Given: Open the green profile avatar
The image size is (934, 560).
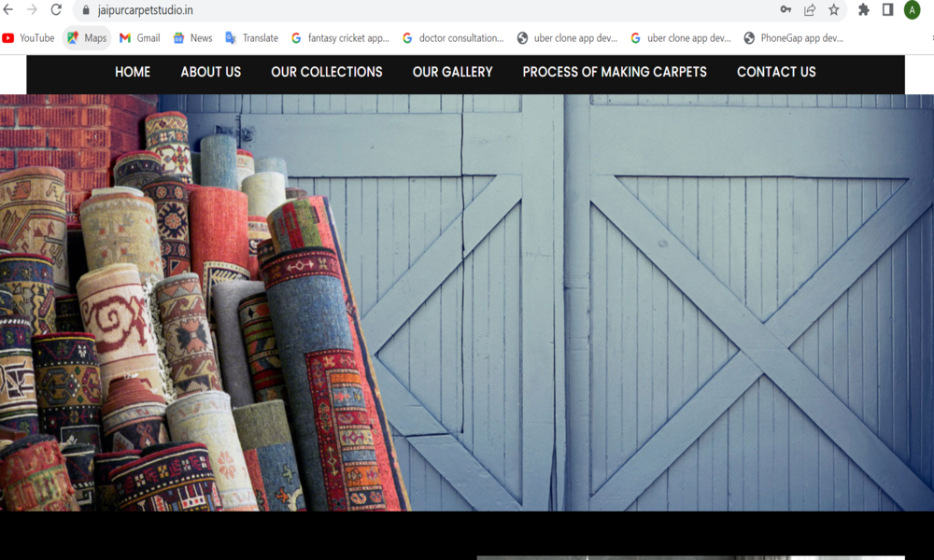Looking at the screenshot, I should 913,9.
